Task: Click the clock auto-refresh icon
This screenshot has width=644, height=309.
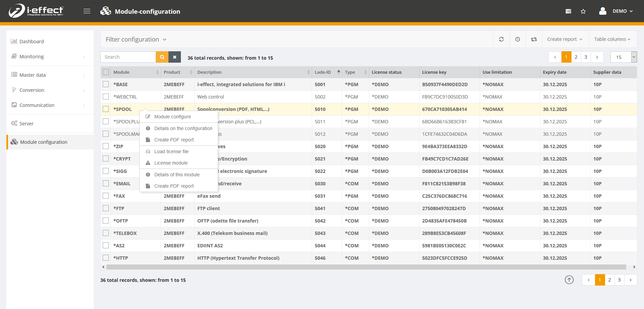Action: point(518,39)
